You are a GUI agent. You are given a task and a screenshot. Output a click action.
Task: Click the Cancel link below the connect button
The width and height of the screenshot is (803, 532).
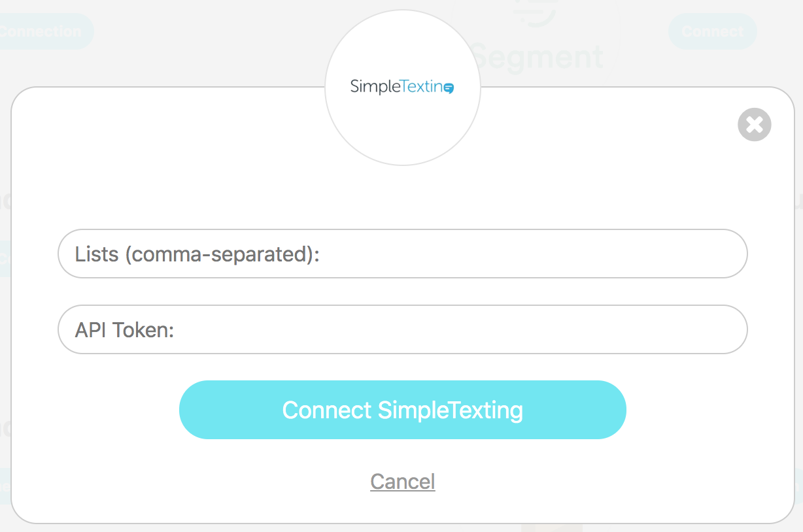click(402, 481)
